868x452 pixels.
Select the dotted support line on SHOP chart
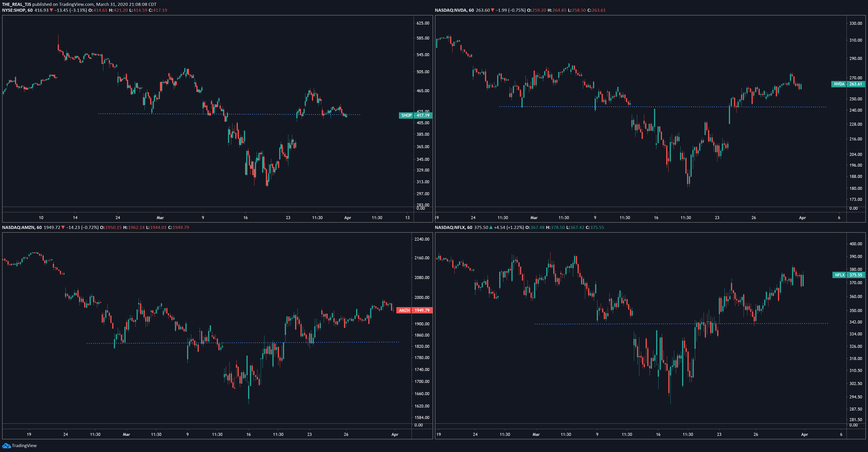[x=229, y=114]
